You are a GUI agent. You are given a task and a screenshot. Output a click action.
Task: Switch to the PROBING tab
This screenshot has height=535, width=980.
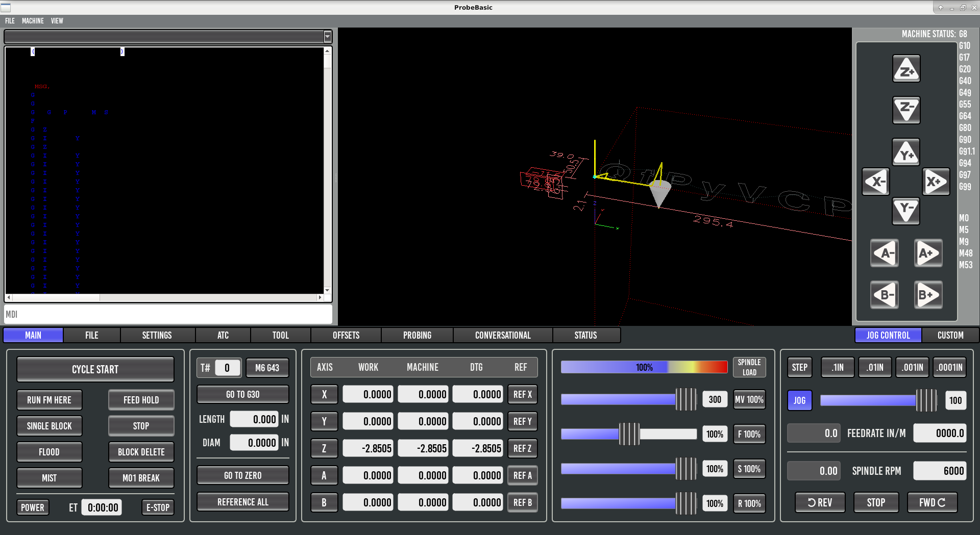coord(417,335)
